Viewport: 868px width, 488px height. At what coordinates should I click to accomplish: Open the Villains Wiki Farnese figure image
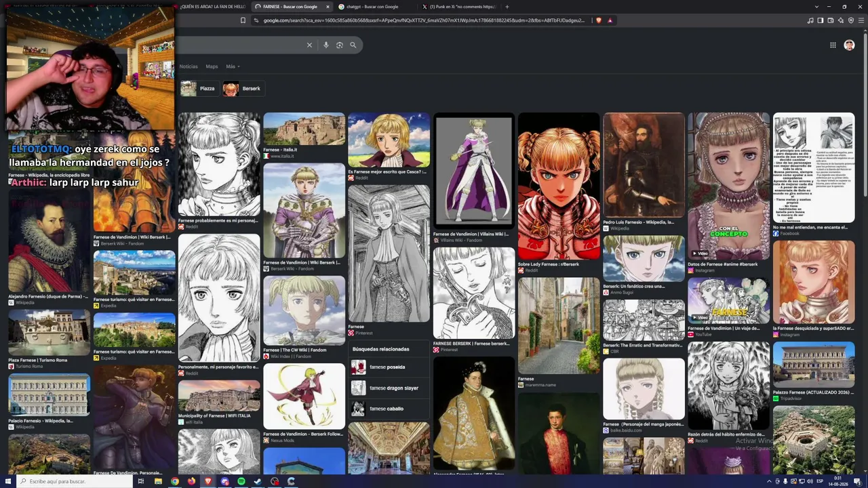(474, 169)
